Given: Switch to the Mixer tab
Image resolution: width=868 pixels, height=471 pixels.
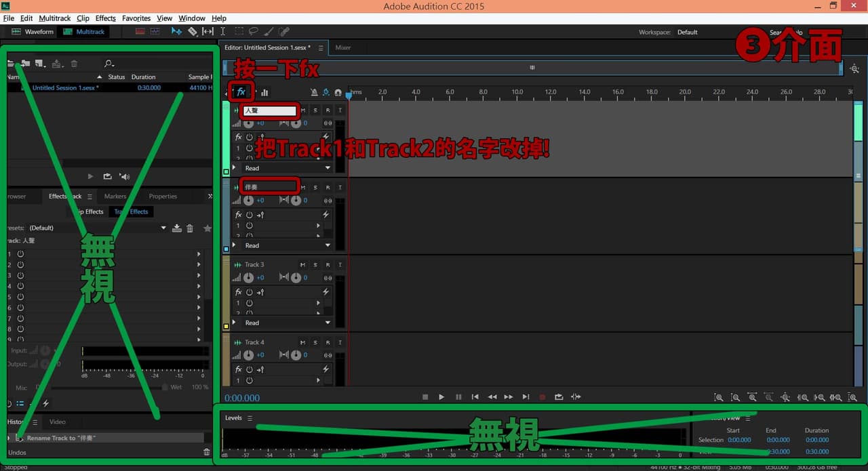Looking at the screenshot, I should 343,47.
